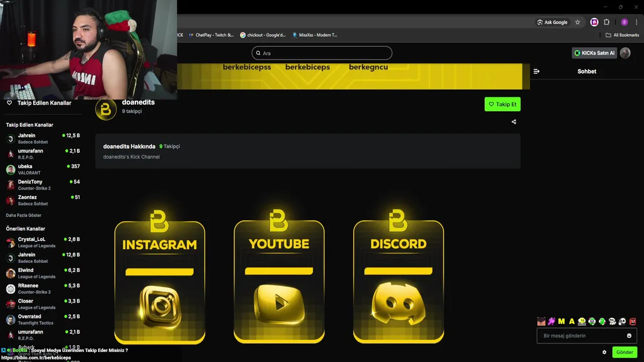Click the '9 Takipçi' count in Hakkında
The height and width of the screenshot is (362, 644).
170,146
